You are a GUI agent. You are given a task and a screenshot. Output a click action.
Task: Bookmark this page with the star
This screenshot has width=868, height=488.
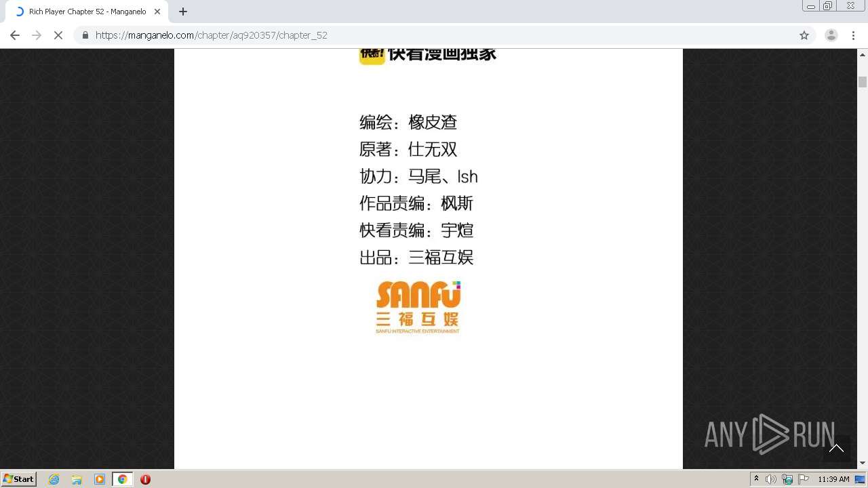point(804,35)
